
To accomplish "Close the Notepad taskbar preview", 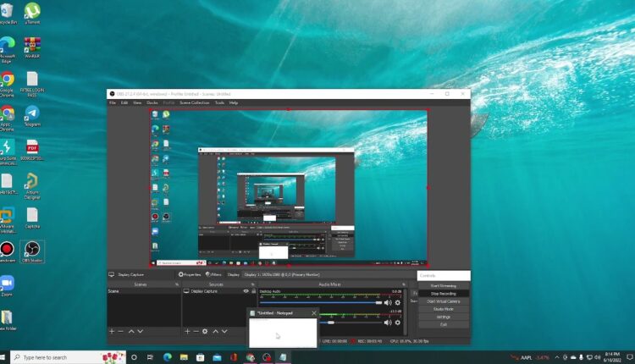I will pyautogui.click(x=313, y=313).
